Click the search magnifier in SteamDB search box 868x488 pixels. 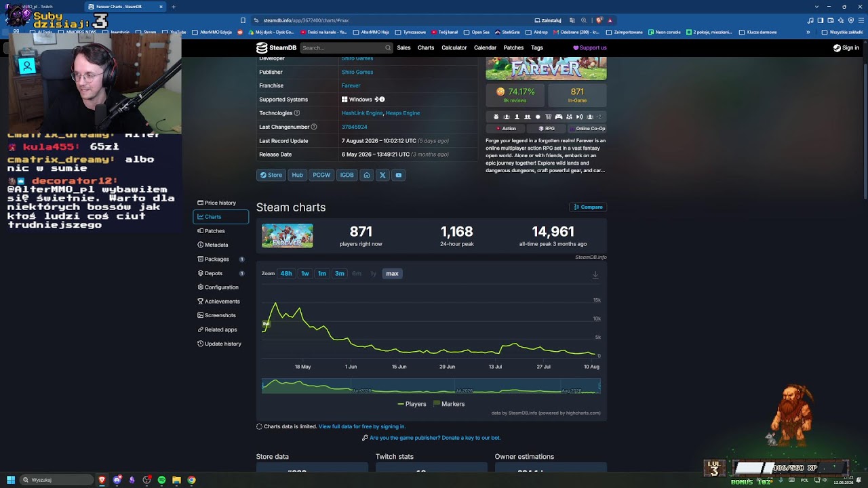(x=388, y=48)
